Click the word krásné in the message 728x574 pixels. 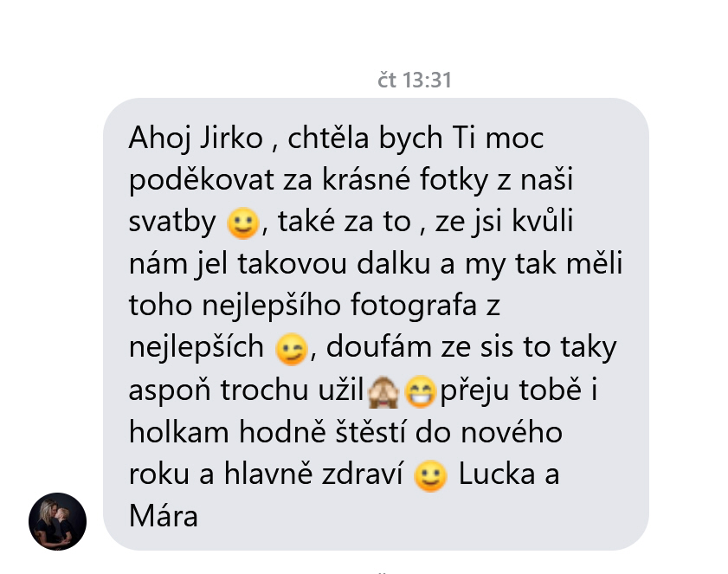(x=366, y=180)
